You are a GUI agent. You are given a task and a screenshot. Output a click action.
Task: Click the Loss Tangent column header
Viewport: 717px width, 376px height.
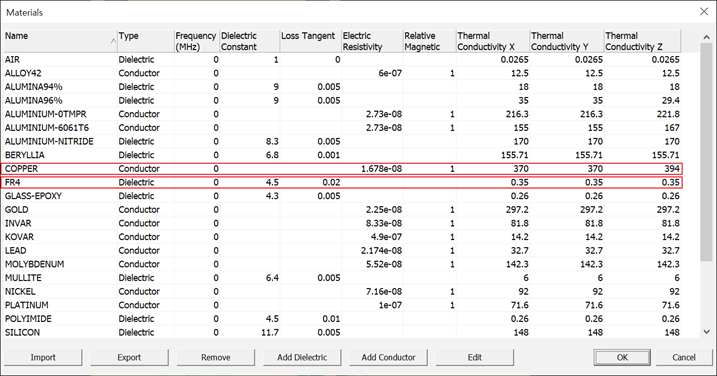[310, 41]
